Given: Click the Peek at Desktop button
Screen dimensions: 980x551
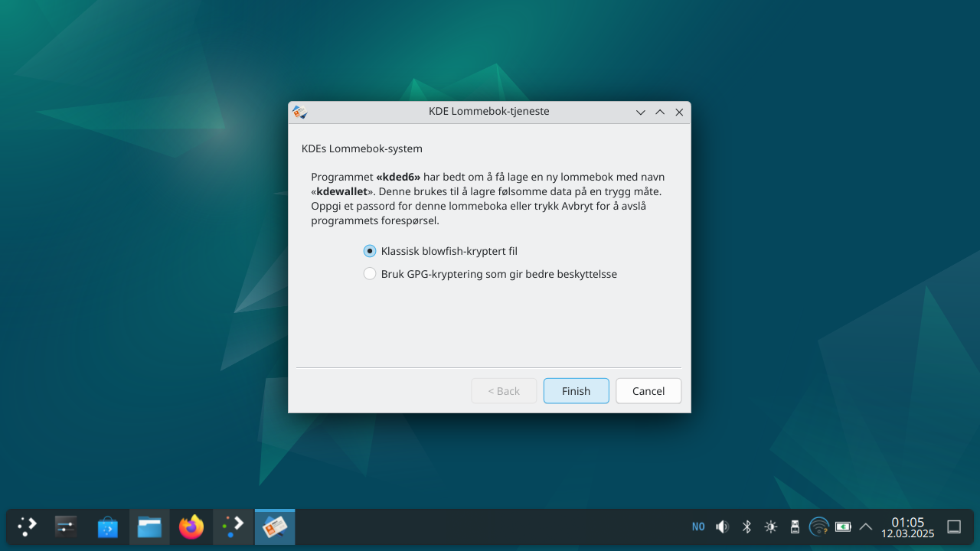Looking at the screenshot, I should point(954,527).
